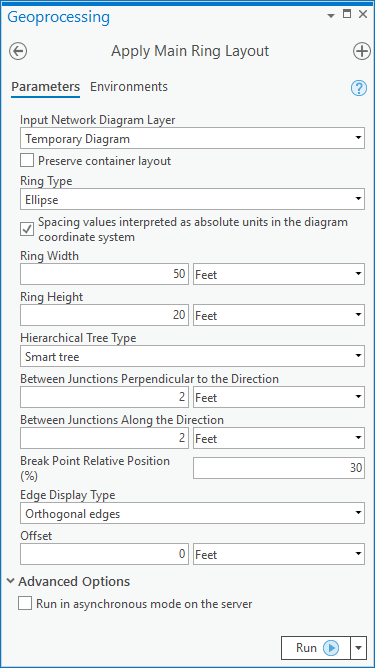Open Input Network Diagram Layer dropdown
Viewport: 375px width, 668px height.
pyautogui.click(x=192, y=138)
